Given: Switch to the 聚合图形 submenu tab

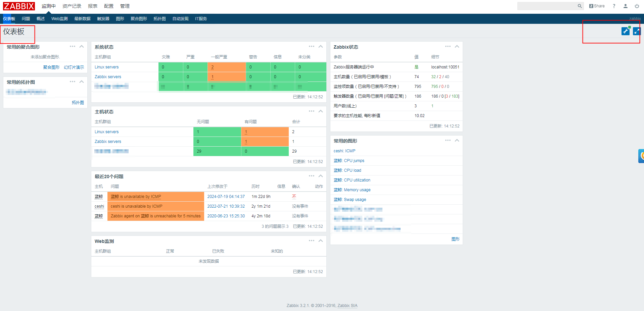Looking at the screenshot, I should [139, 19].
